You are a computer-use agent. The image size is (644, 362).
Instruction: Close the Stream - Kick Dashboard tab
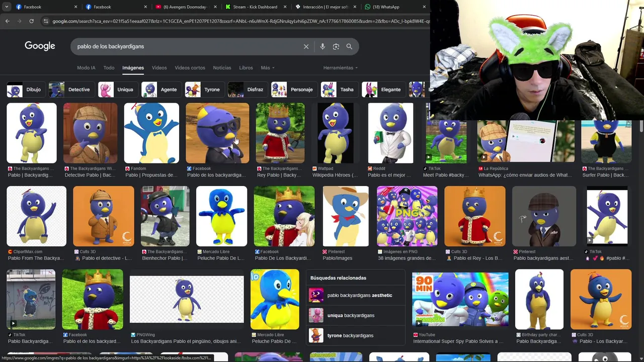coord(285,7)
